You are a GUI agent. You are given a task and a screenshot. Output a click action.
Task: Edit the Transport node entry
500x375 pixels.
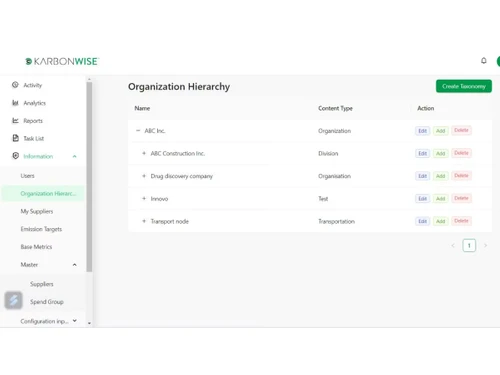coord(422,221)
